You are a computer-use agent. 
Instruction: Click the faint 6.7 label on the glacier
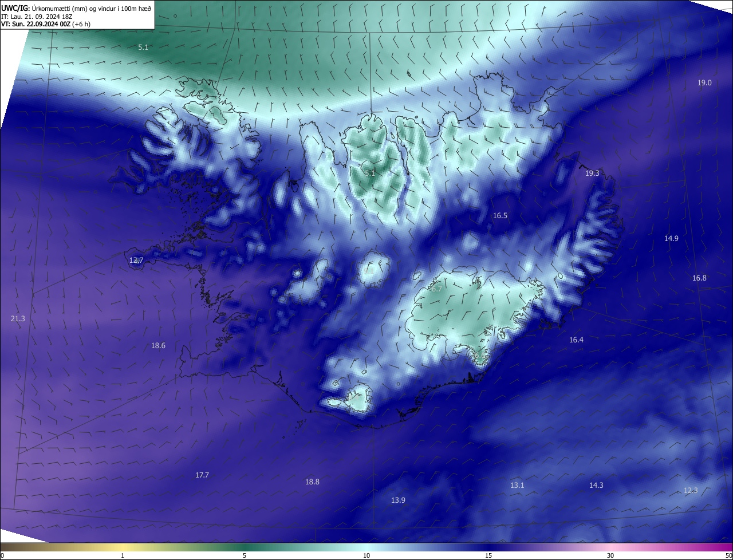pyautogui.click(x=436, y=289)
